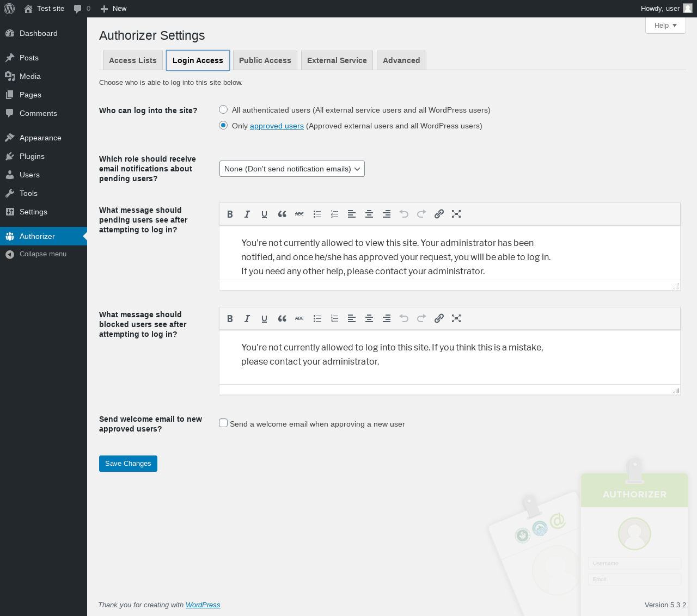Click Strikethrough in blocked users message editor
Screen dimensions: 697x616
point(299,318)
